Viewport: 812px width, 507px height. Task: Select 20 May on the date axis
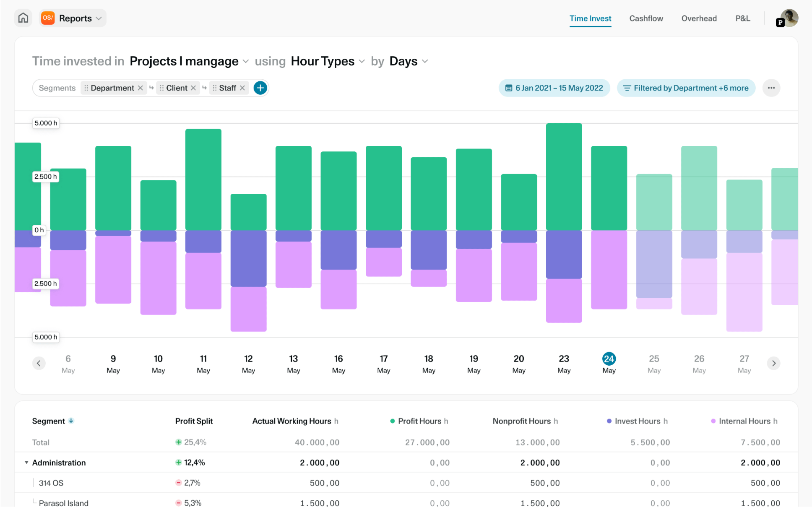(519, 364)
